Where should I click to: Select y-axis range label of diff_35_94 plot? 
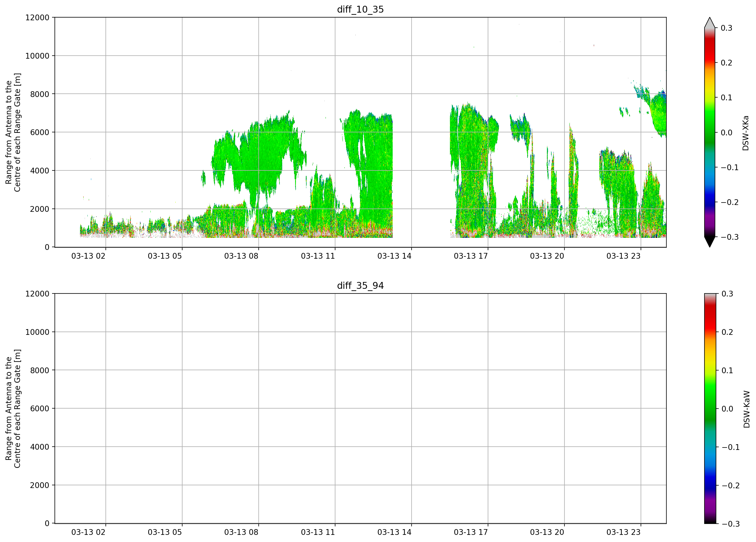(13, 409)
